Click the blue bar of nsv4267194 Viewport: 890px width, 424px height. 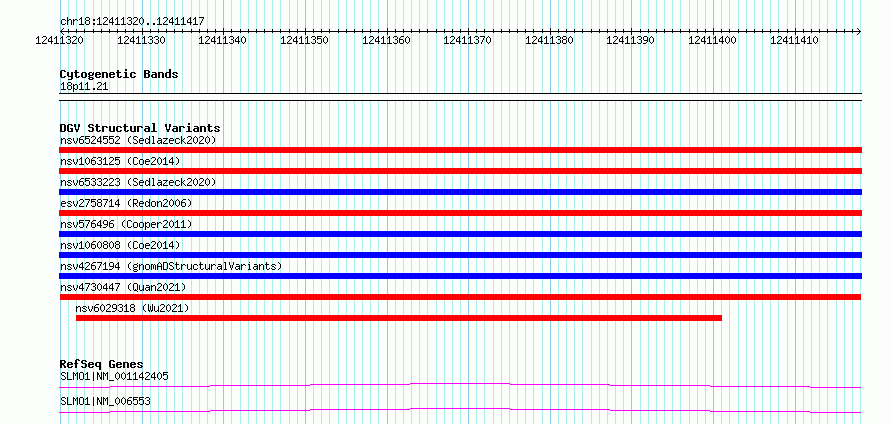point(460,276)
